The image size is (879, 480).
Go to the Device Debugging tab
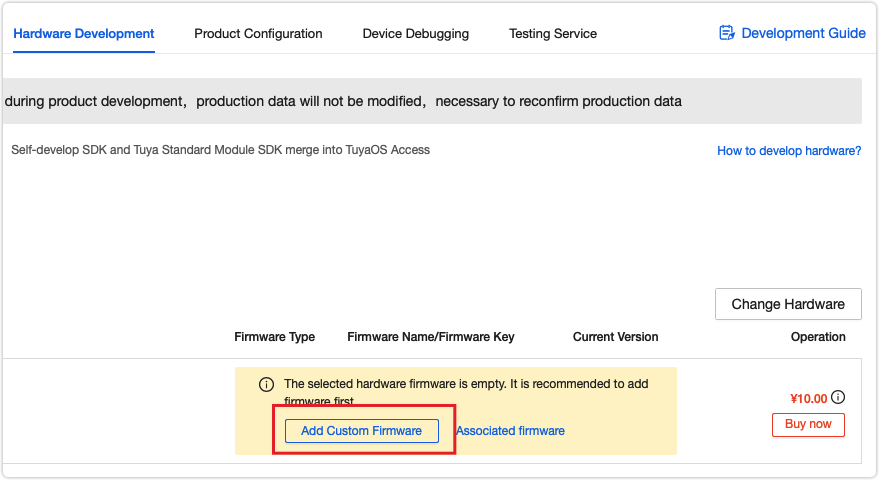tap(415, 34)
